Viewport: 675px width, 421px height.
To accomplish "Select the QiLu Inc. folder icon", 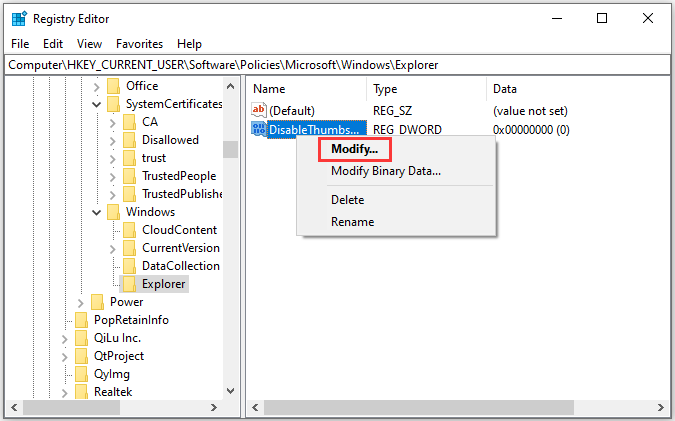I will 81,338.
